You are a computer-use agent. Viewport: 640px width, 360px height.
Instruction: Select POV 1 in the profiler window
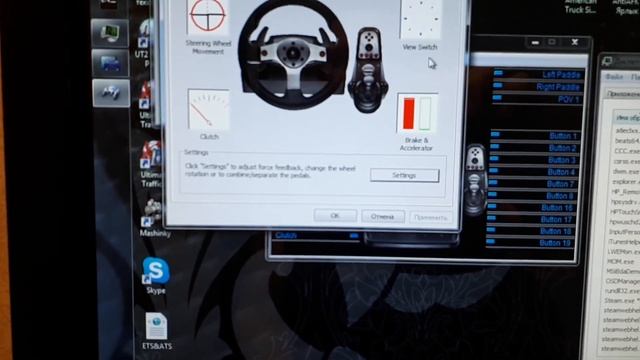point(537,99)
